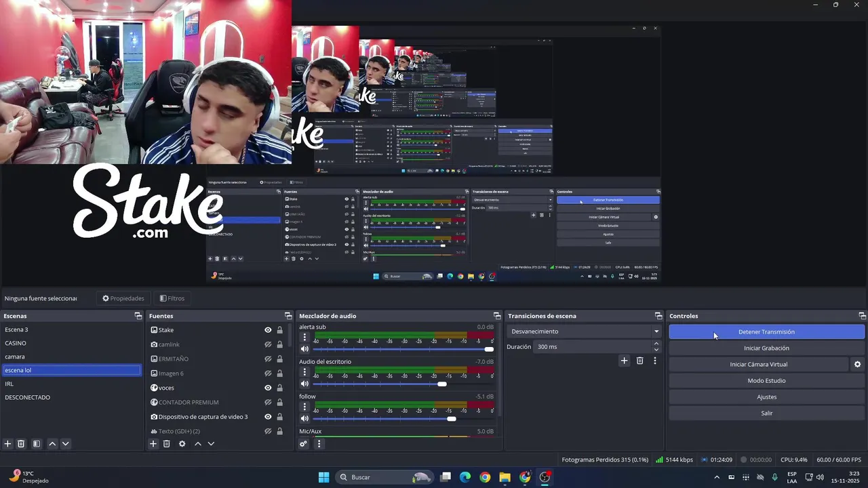Start virtual camera with Iniciar Cámara Virtual

(759, 365)
